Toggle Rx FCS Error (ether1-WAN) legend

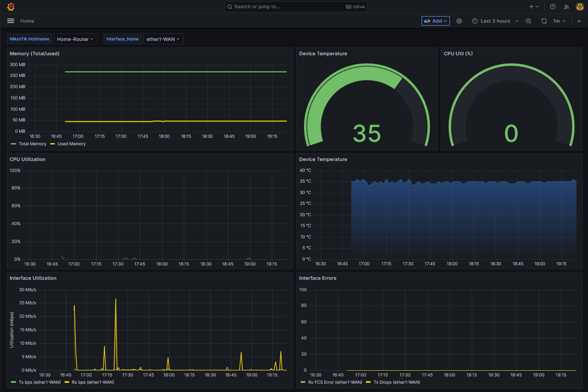(335, 382)
